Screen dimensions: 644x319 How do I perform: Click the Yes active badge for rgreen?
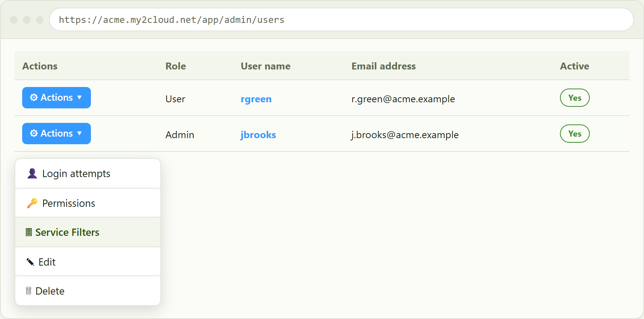click(575, 98)
